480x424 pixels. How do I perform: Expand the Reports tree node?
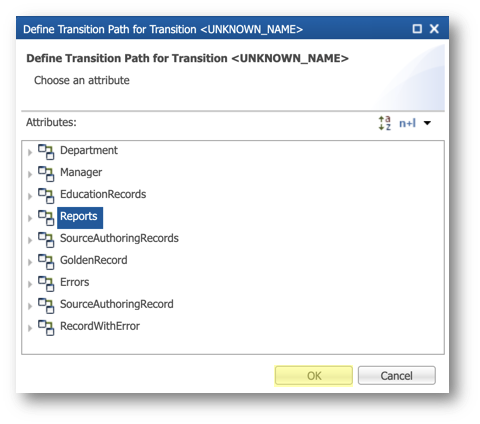30,218
